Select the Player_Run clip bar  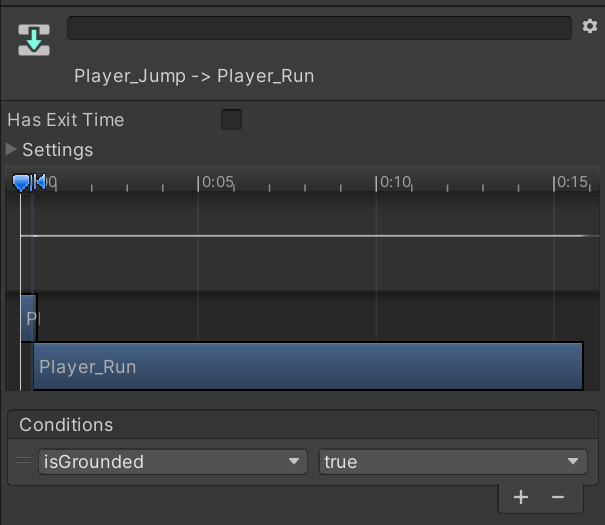(308, 367)
